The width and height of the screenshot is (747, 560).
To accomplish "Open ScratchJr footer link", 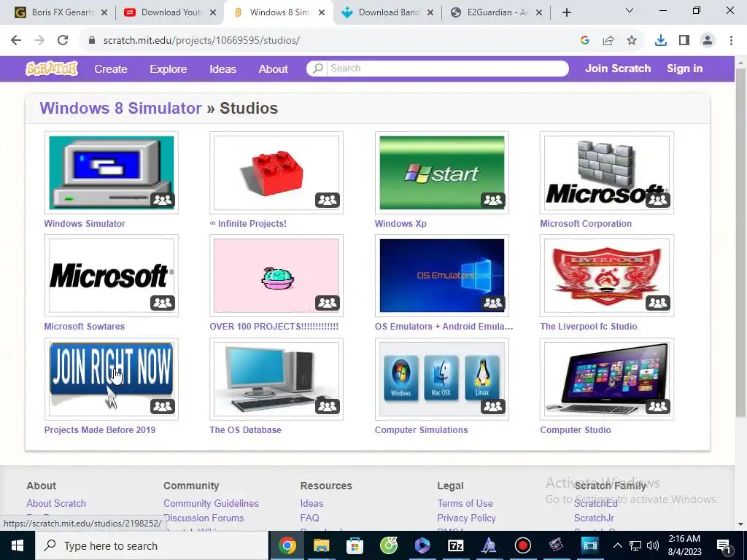I will [x=594, y=518].
